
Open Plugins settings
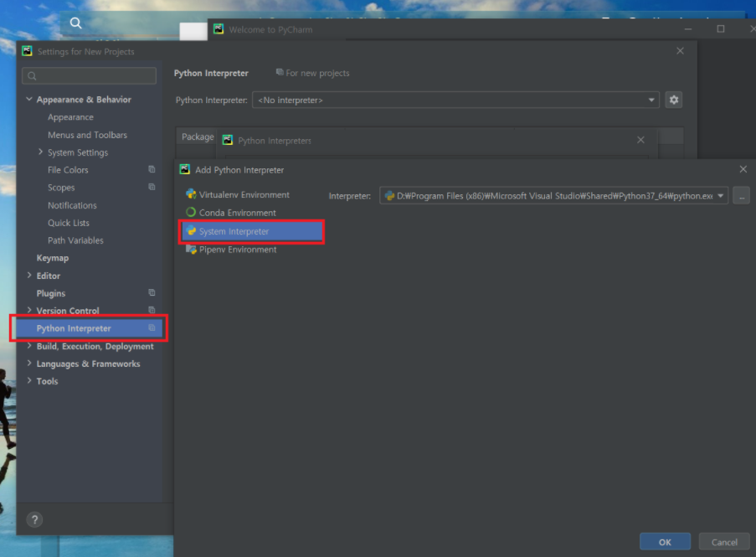pos(50,293)
